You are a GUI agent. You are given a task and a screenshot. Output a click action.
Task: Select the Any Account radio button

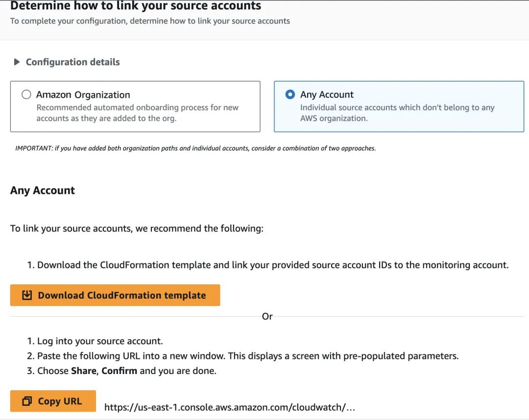[290, 94]
